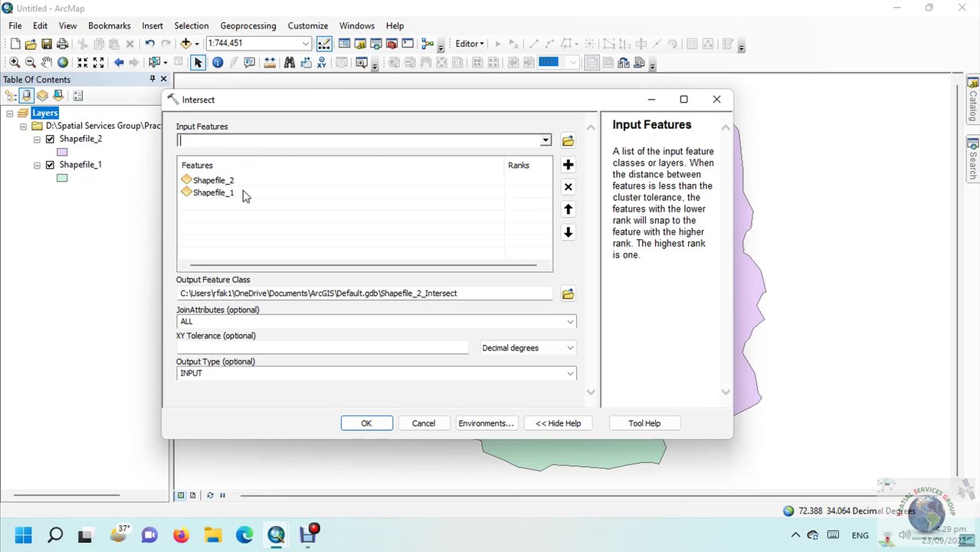980x552 pixels.
Task: Open the Catalog window from the toolbar
Action: (360, 44)
